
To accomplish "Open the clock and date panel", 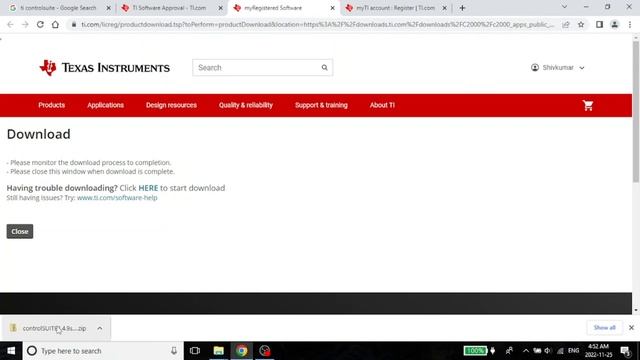I will (598, 351).
